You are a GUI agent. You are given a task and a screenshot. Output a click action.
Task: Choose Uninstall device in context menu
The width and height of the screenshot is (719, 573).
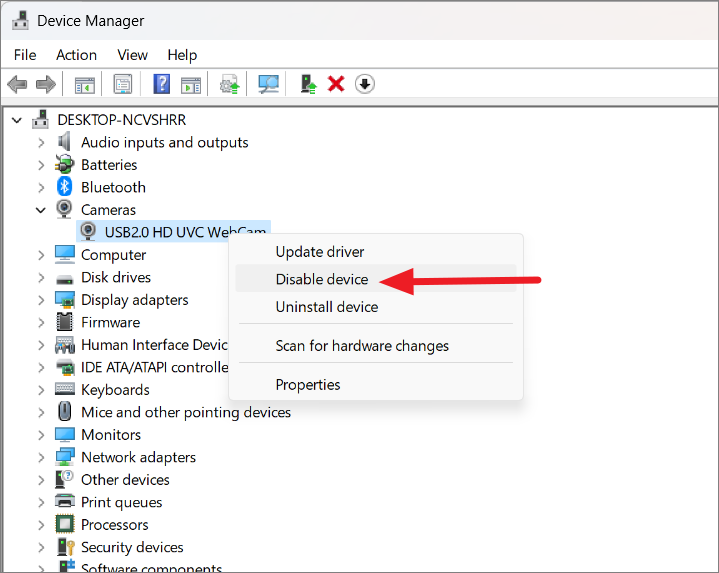pos(376,307)
